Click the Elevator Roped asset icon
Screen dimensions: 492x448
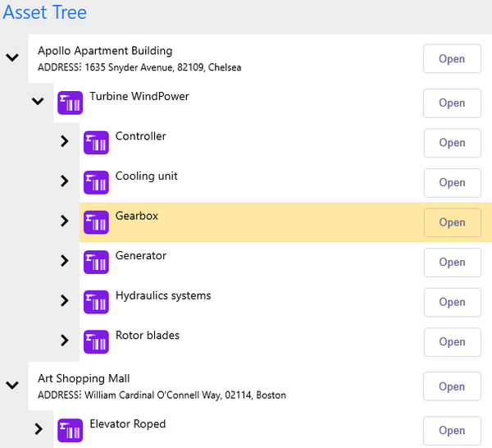(x=71, y=431)
